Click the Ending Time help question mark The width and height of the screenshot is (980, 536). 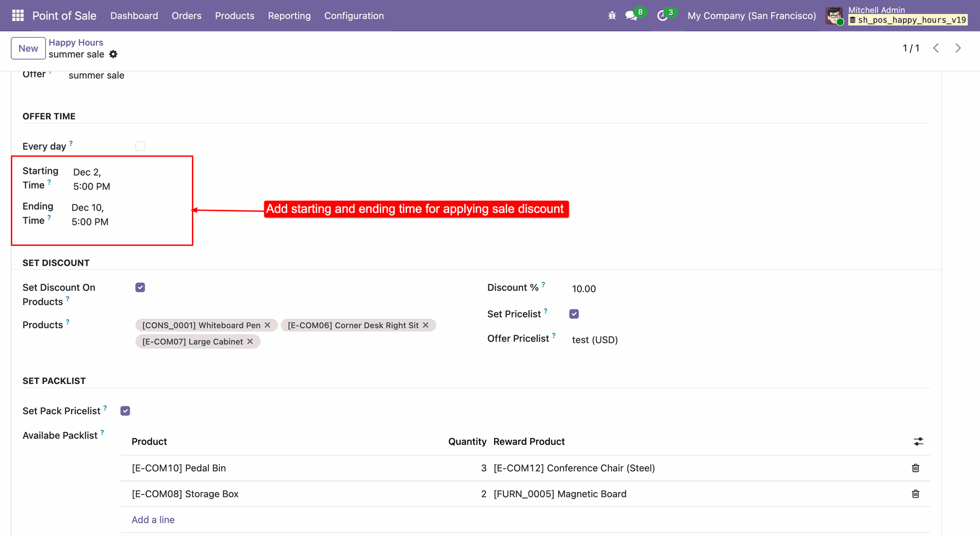49,218
